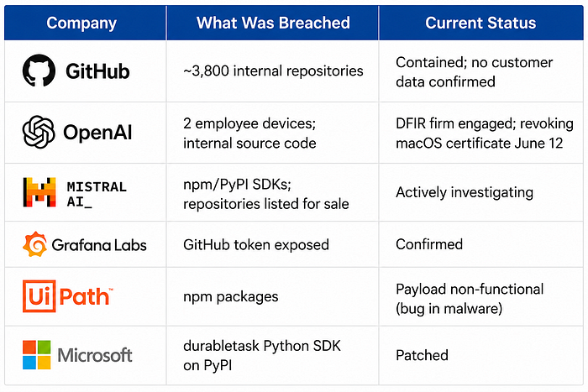Click the Microsoft four-square logo
The width and height of the screenshot is (588, 392).
(x=36, y=355)
